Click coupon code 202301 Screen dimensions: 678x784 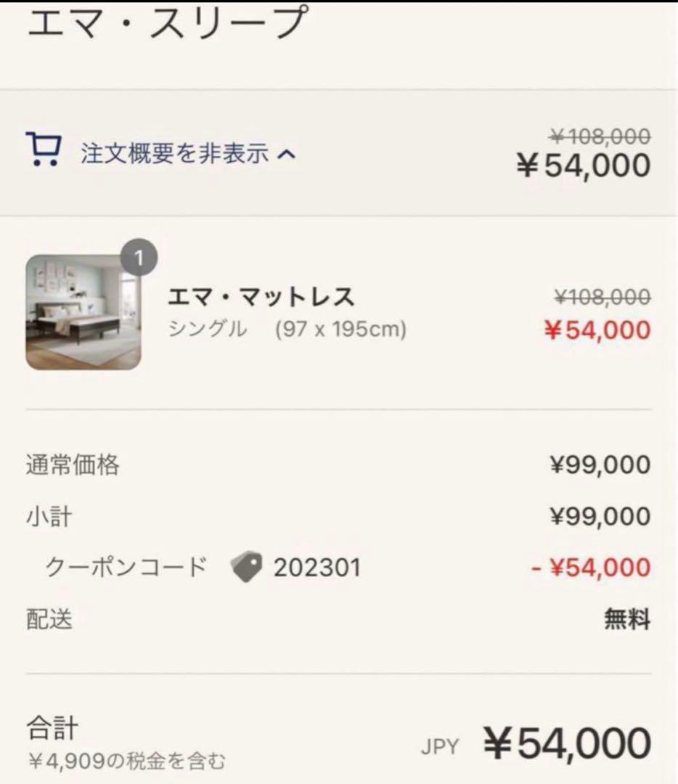[316, 567]
